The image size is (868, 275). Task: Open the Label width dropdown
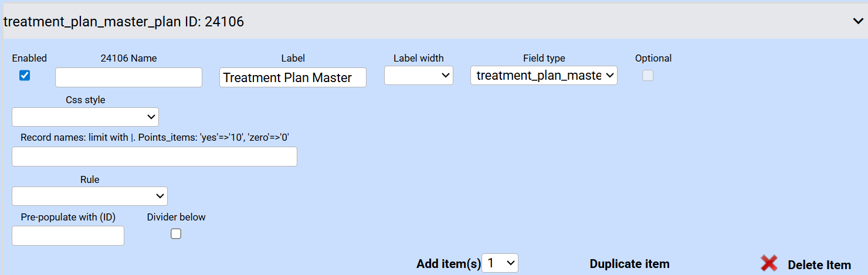[x=418, y=75]
